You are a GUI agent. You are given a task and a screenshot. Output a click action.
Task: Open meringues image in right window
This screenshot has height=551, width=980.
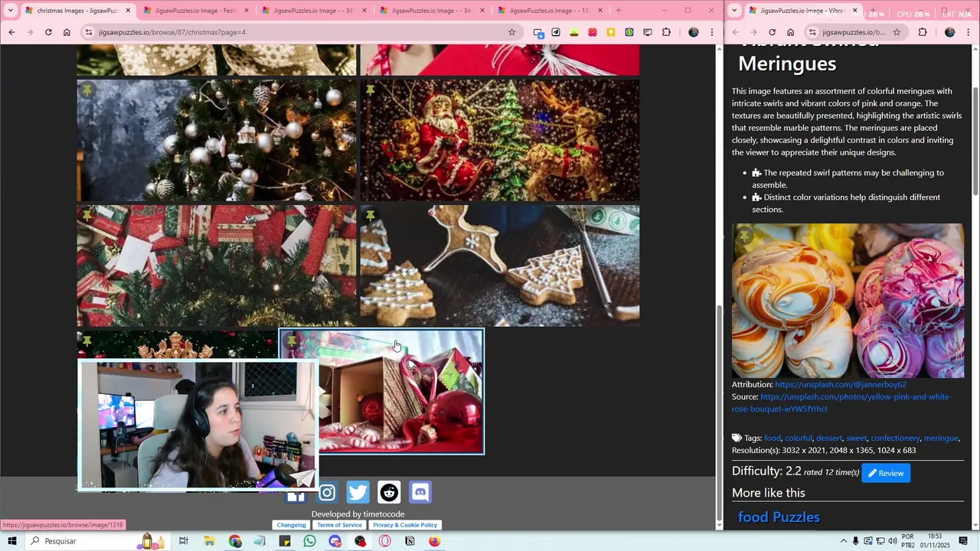tap(848, 301)
